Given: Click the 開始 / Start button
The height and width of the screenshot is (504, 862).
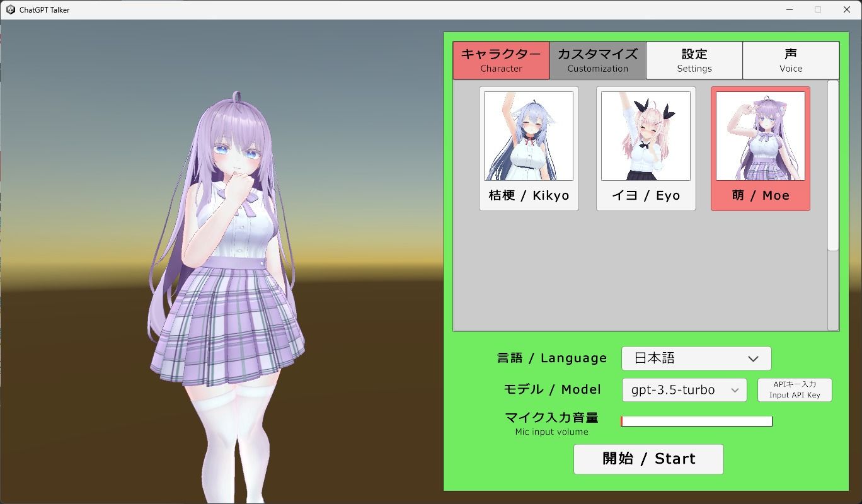Looking at the screenshot, I should pyautogui.click(x=648, y=459).
